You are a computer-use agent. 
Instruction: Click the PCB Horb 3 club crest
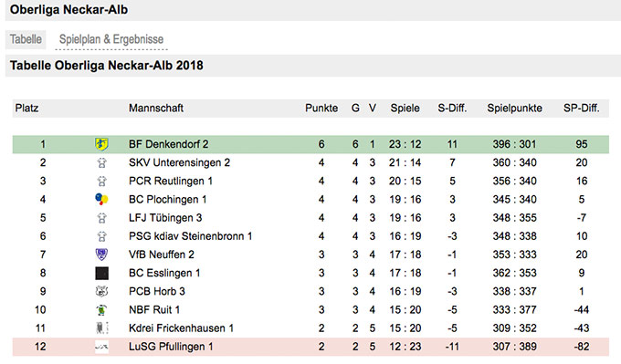coord(101,291)
